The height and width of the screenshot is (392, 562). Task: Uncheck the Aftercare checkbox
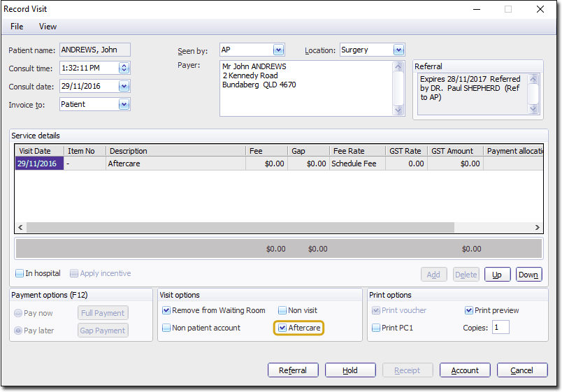tap(282, 328)
